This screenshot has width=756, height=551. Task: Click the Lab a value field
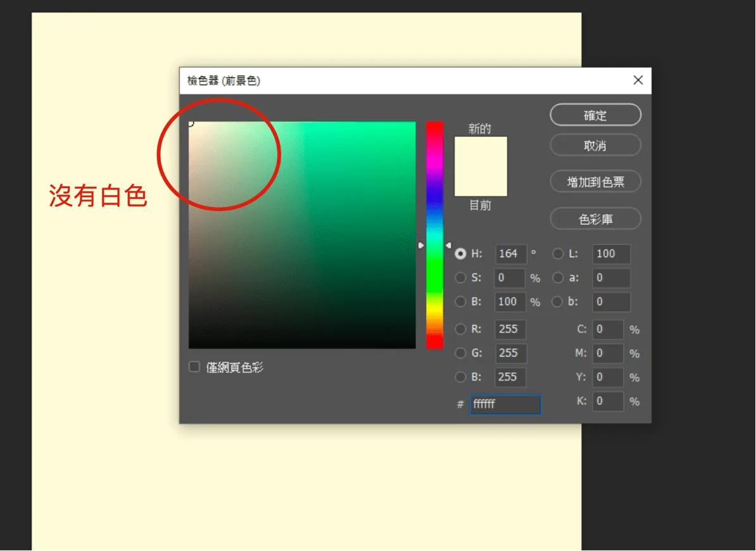(x=612, y=277)
